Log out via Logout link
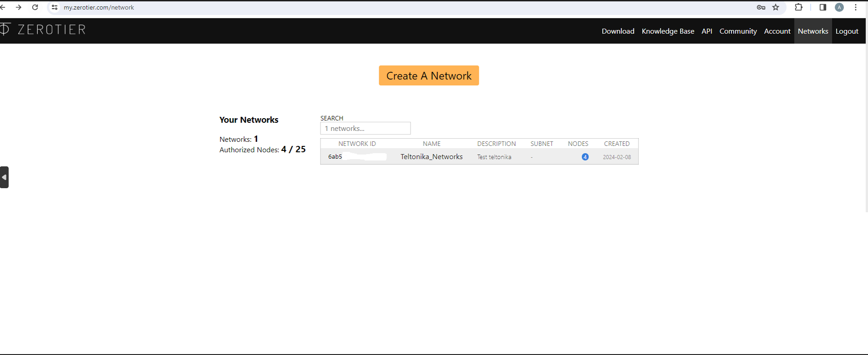This screenshot has height=355, width=868. (847, 31)
